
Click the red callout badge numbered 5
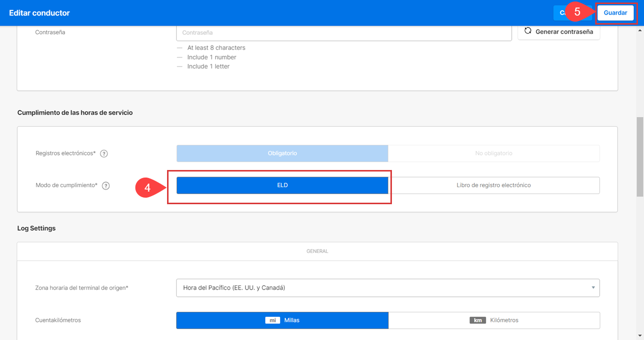[x=578, y=11]
